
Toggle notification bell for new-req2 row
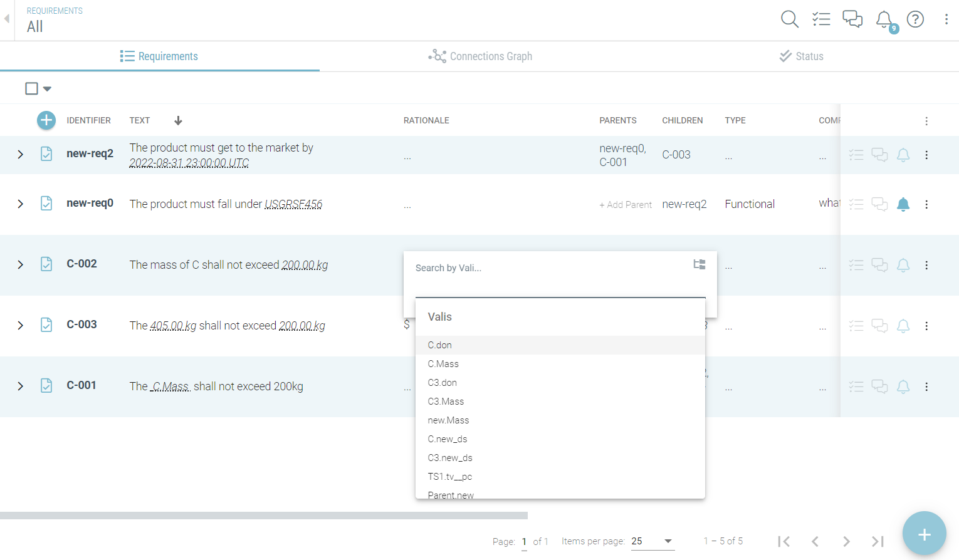[903, 155]
